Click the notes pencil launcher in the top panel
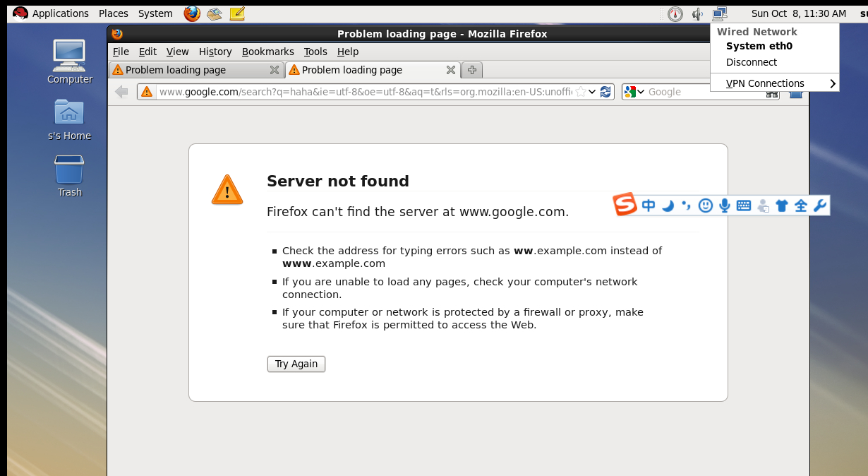 237,13
